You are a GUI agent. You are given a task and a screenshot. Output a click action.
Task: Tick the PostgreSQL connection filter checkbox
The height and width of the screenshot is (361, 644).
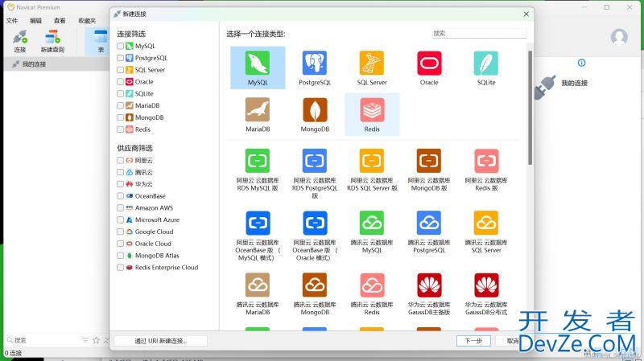[120, 58]
